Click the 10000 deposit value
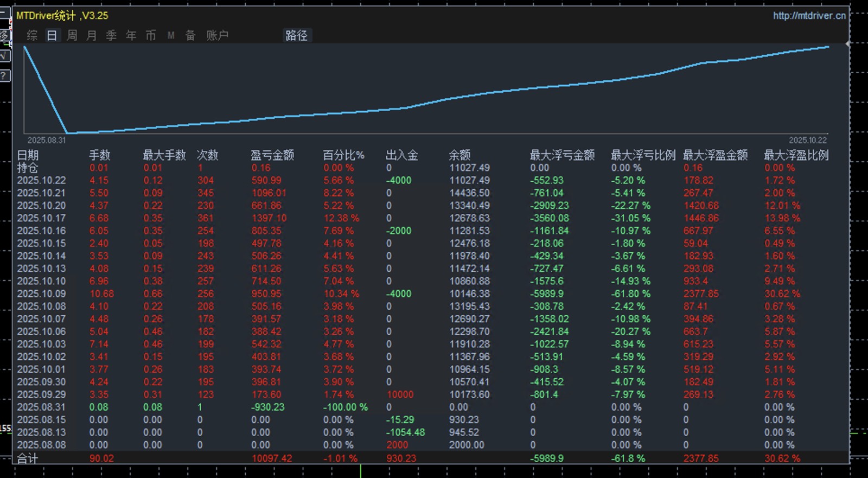The width and height of the screenshot is (868, 478). [x=400, y=394]
